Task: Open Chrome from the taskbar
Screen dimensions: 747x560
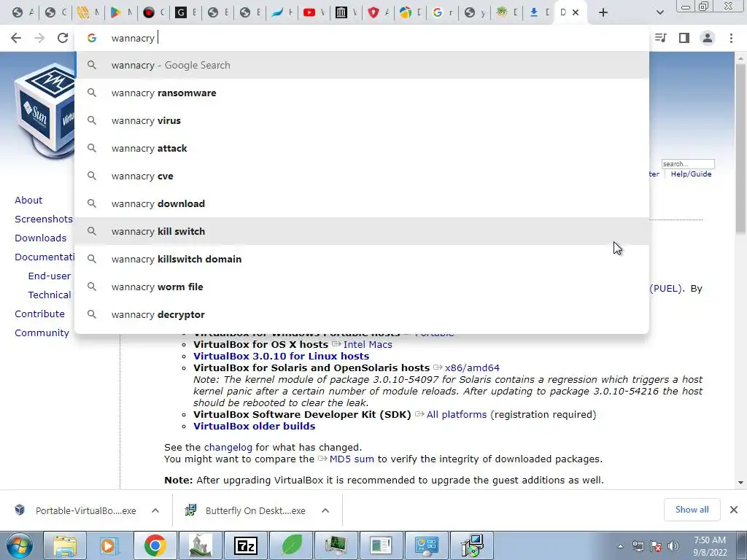Action: [x=155, y=545]
